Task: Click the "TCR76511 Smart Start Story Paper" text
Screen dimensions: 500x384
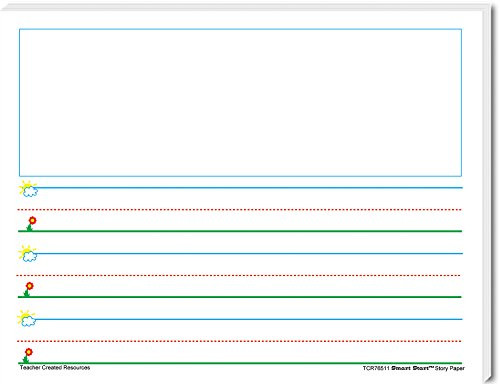Action: point(414,368)
